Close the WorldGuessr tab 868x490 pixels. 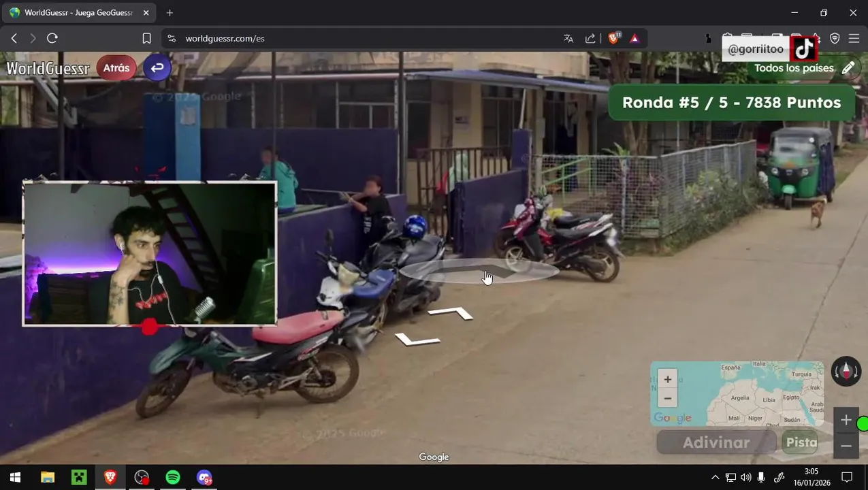point(146,13)
